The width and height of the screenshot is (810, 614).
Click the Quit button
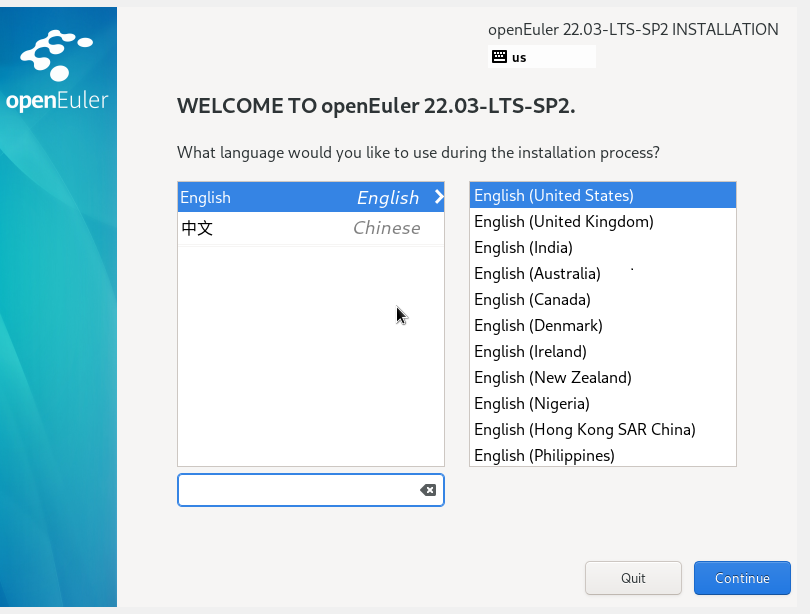coord(633,578)
